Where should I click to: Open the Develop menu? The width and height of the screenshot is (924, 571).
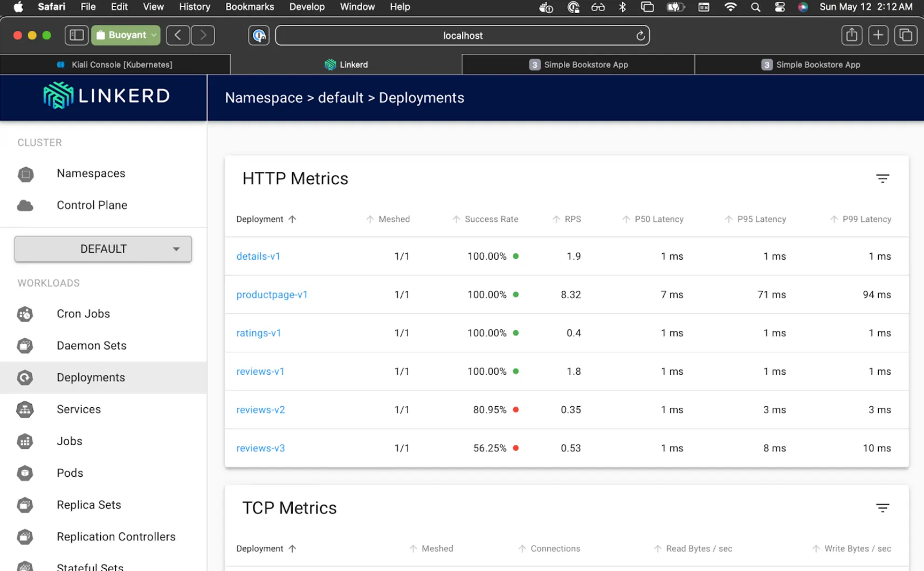(307, 7)
